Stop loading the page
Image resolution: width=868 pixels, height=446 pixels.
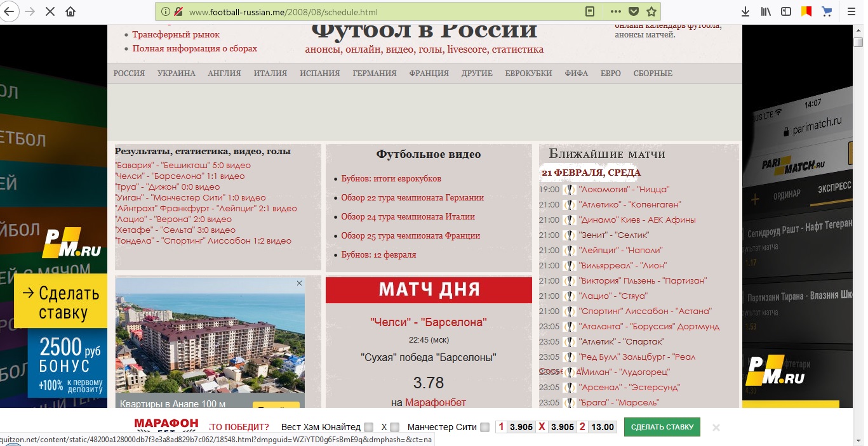(50, 11)
